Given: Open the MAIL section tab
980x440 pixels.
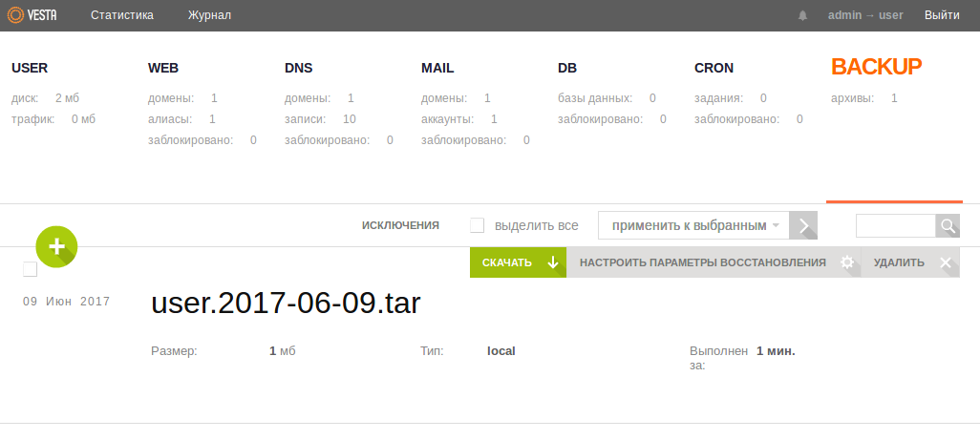Looking at the screenshot, I should click(437, 68).
